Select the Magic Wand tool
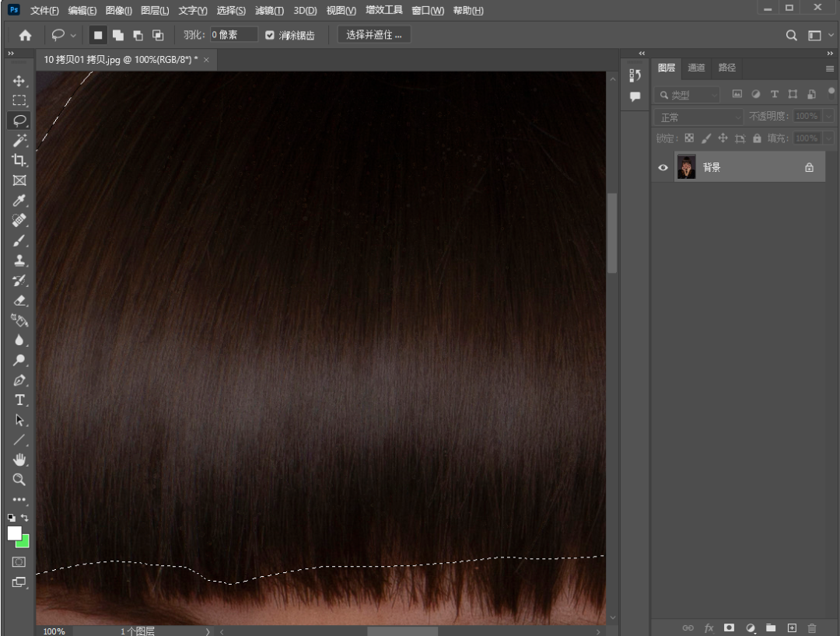 click(19, 141)
